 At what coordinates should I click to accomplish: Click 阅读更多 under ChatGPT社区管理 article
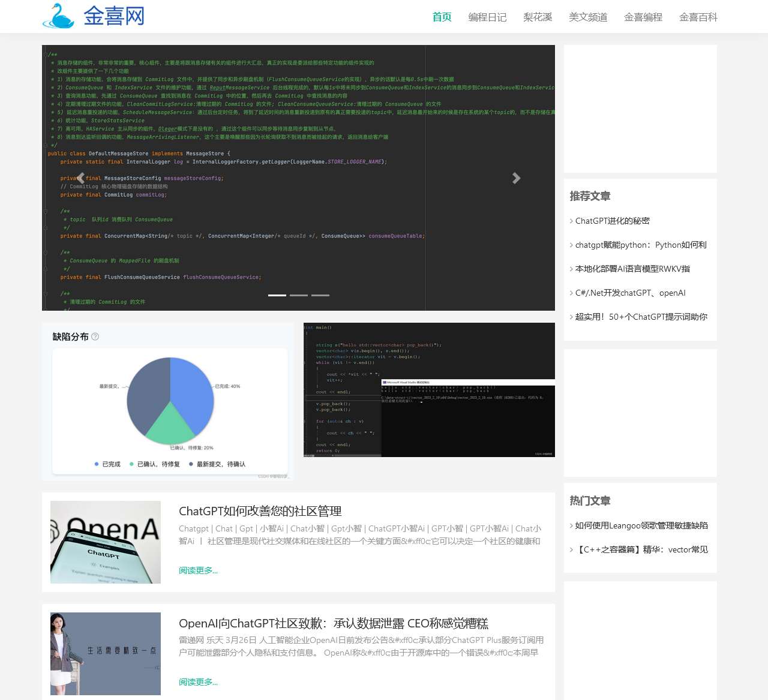click(x=198, y=570)
